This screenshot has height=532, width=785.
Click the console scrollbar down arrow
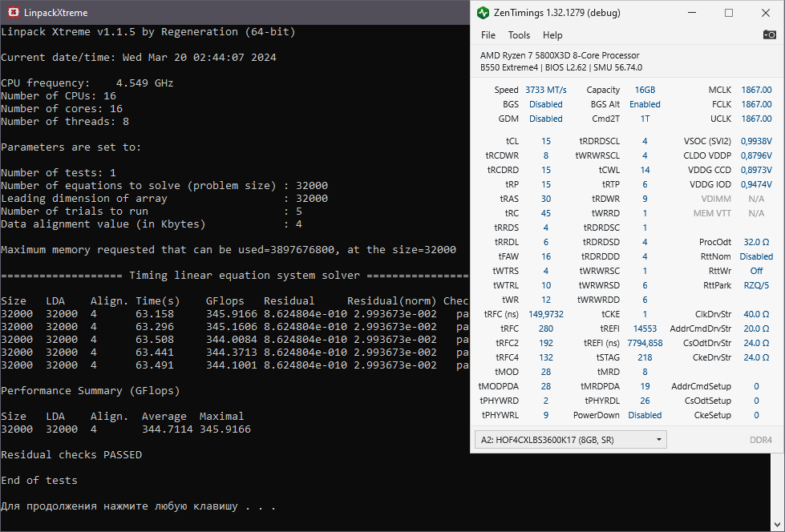(778, 525)
